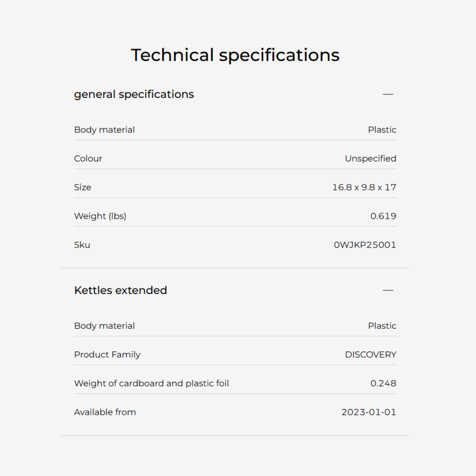Screen dimensions: 476x476
Task: Click Weight of cardboard and plastic foil label
Action: 151,383
